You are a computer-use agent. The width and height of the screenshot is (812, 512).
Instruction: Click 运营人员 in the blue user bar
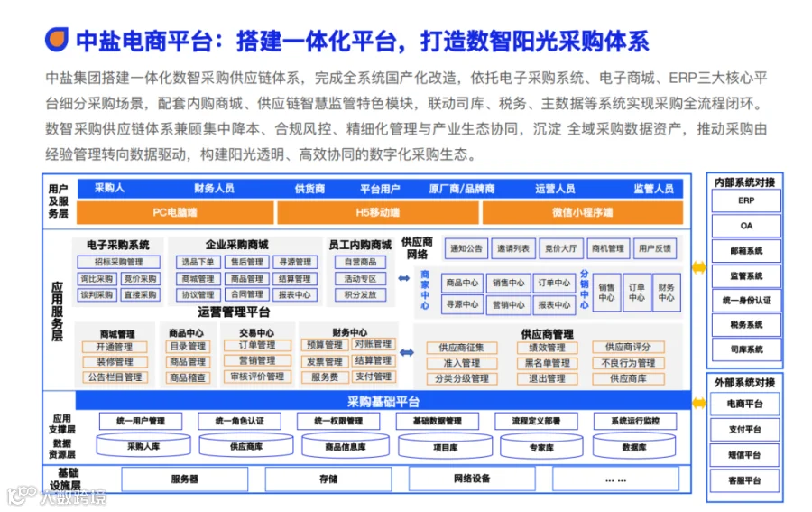[x=555, y=189]
